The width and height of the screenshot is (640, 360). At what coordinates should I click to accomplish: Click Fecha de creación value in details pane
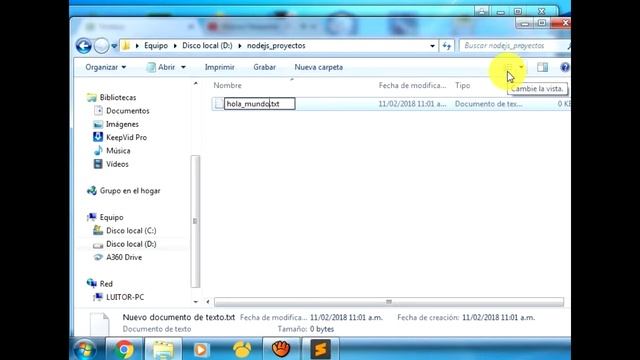point(498,318)
